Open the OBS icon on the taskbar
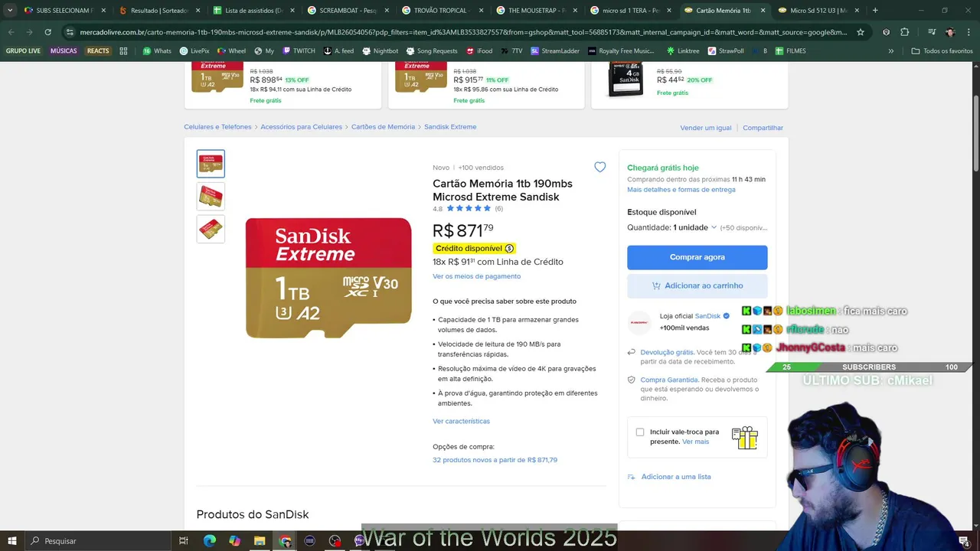The width and height of the screenshot is (980, 551). coord(335,541)
